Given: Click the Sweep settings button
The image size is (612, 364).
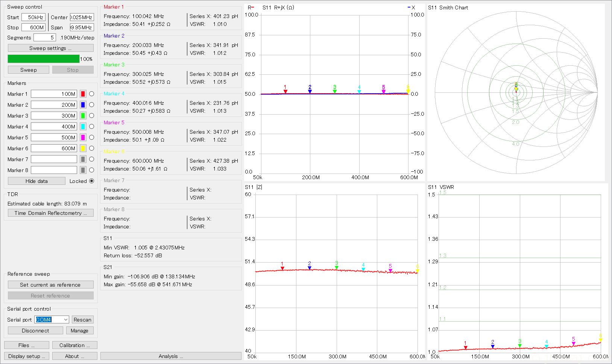Looking at the screenshot, I should (51, 48).
